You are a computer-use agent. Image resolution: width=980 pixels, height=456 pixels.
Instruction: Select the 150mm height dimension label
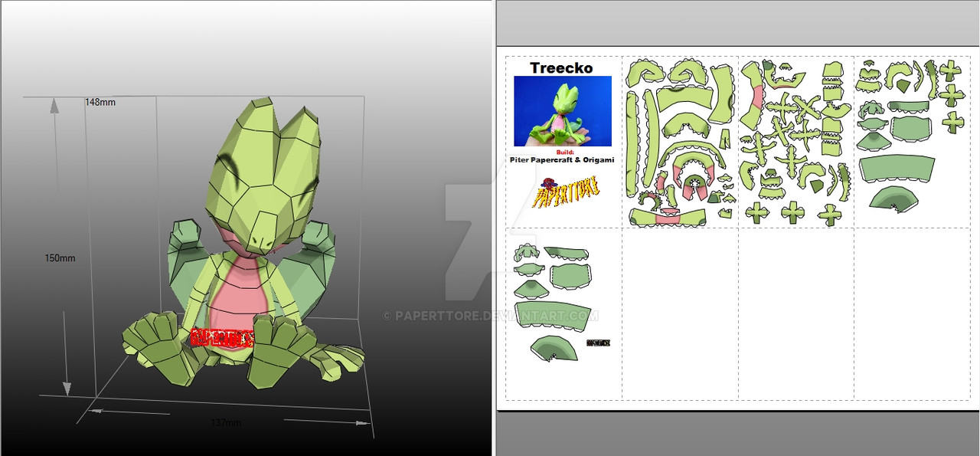pos(60,258)
